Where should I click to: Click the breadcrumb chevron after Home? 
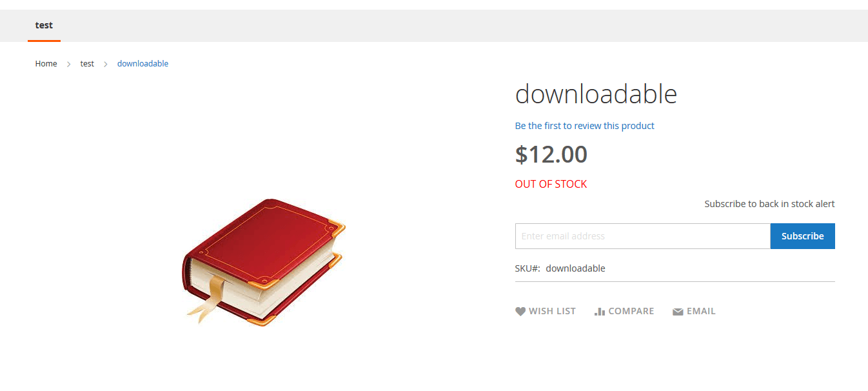click(x=69, y=64)
